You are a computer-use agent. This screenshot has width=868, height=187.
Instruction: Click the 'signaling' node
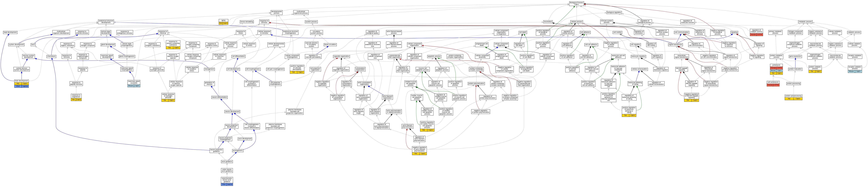[x=734, y=32]
